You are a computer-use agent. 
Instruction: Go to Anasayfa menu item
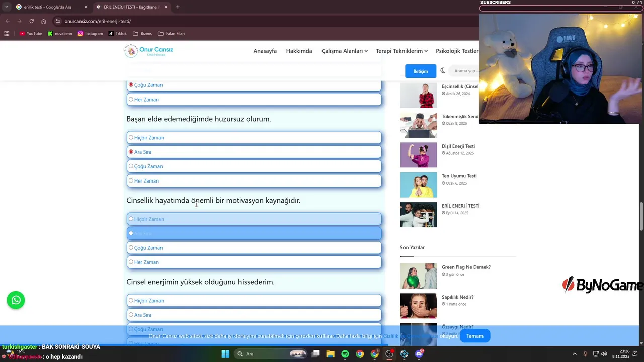pyautogui.click(x=265, y=51)
